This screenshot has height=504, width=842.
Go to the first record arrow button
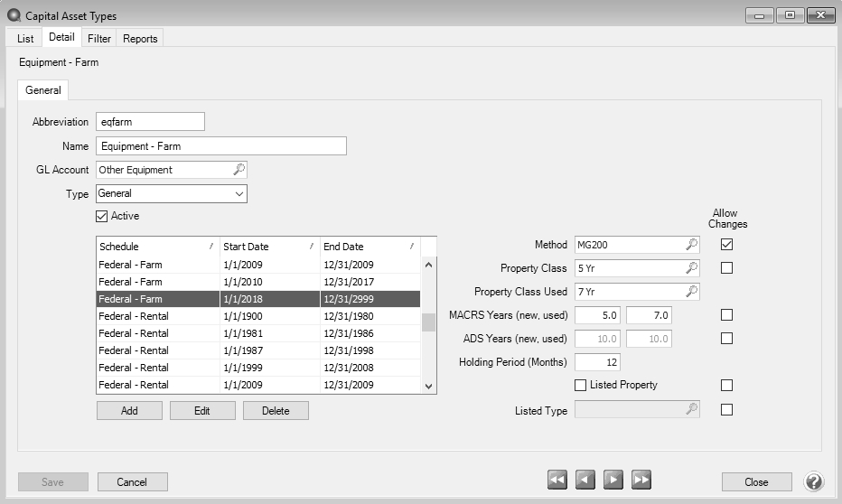557,481
